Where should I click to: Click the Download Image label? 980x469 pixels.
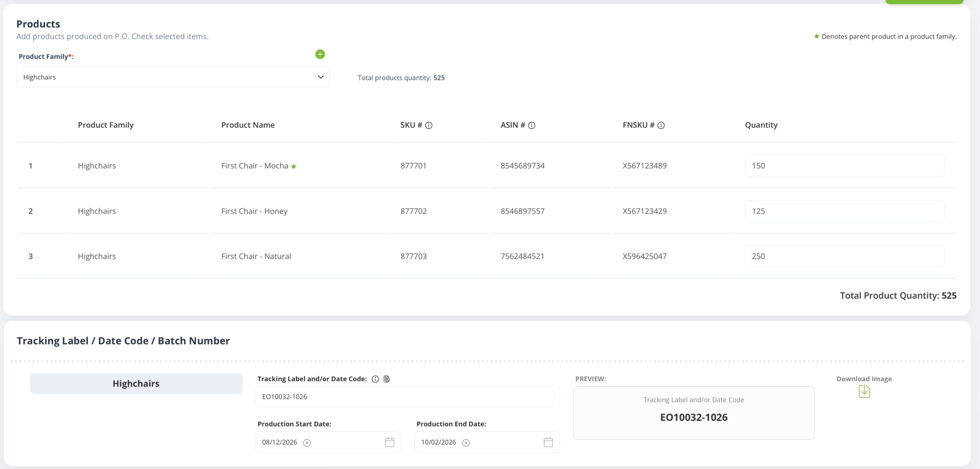point(864,379)
